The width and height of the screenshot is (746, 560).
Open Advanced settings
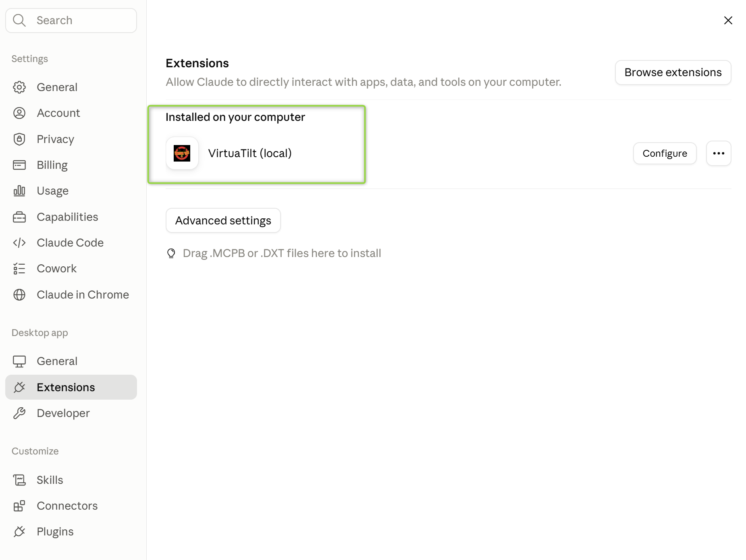pos(223,220)
